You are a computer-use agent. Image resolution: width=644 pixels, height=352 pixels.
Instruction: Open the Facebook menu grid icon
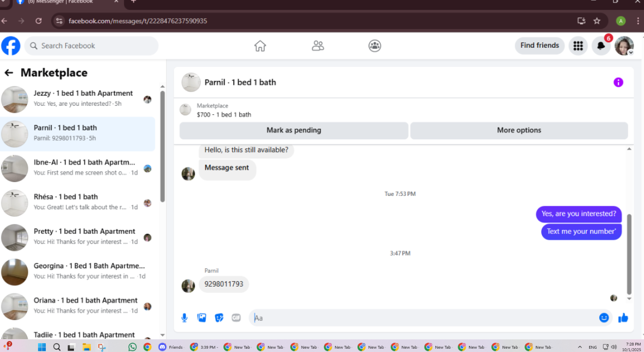coord(578,46)
